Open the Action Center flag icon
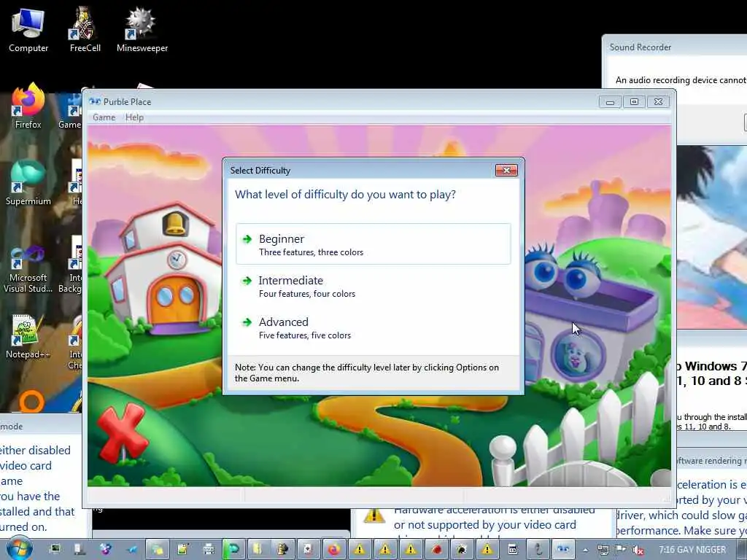The image size is (747, 560). tap(620, 550)
